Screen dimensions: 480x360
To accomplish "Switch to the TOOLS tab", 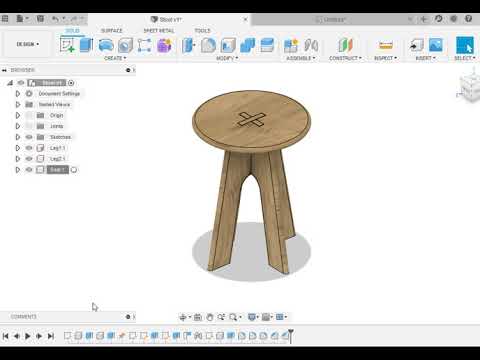I will (202, 30).
